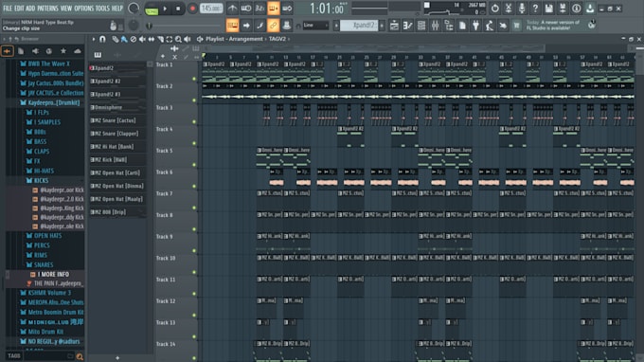Open the Plugin picker plug icon
Image resolution: width=644 pixels, height=362 pixels.
(x=475, y=26)
